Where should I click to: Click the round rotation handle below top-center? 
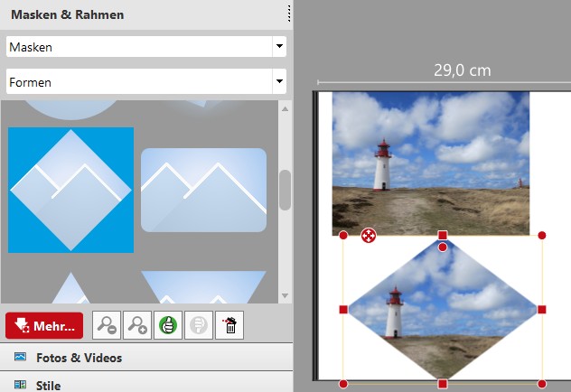click(443, 247)
